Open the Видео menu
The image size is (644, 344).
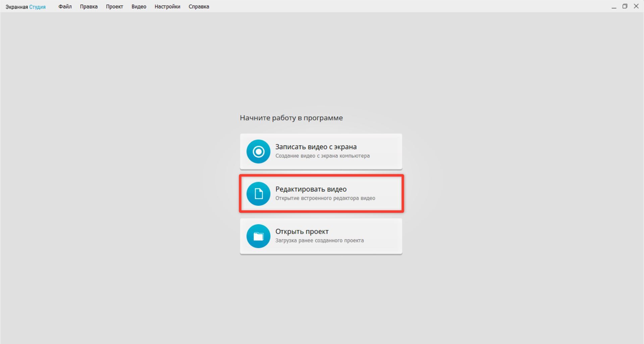pos(139,7)
